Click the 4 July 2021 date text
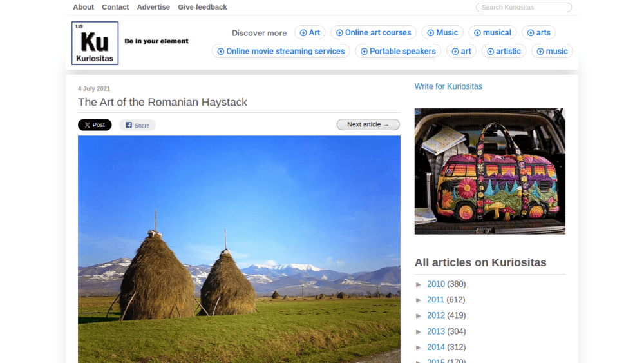Image resolution: width=644 pixels, height=363 pixels. coord(94,88)
